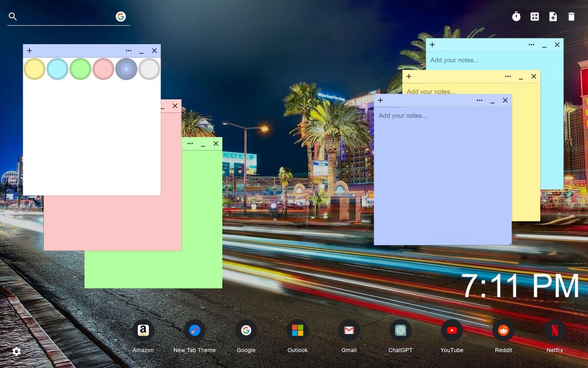This screenshot has height=368, width=588.
Task: Add a note from the color-palette note's plus
Action: [x=29, y=51]
